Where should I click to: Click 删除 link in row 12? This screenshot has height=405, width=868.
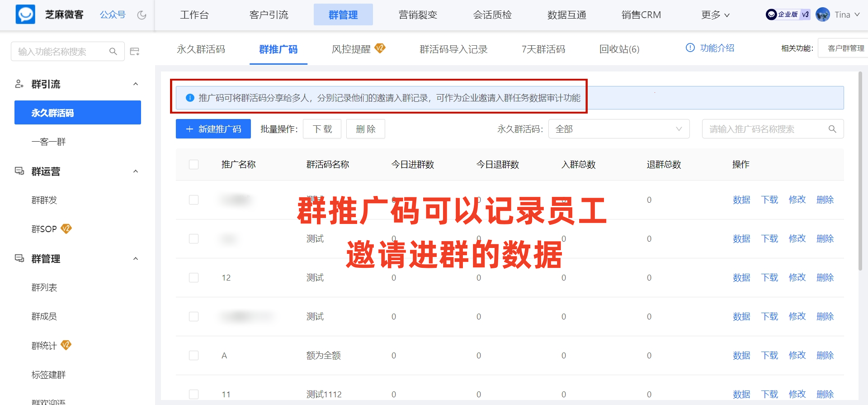[825, 277]
